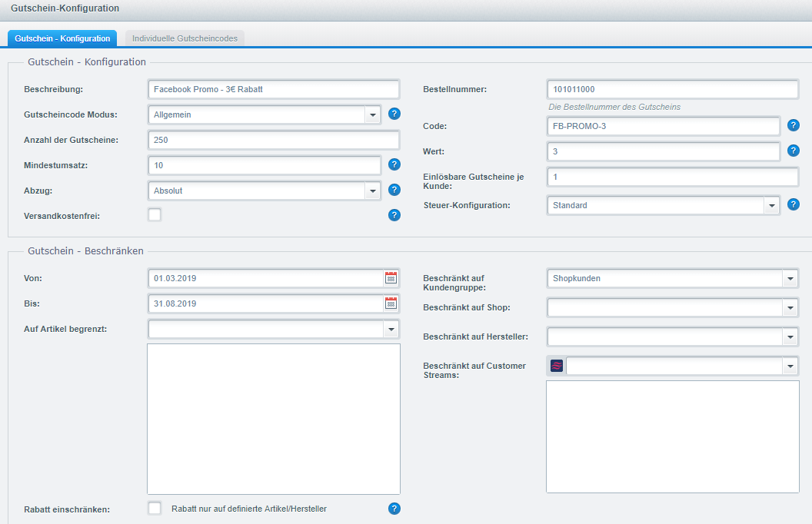Click into the Beschreibung text field

(x=273, y=89)
